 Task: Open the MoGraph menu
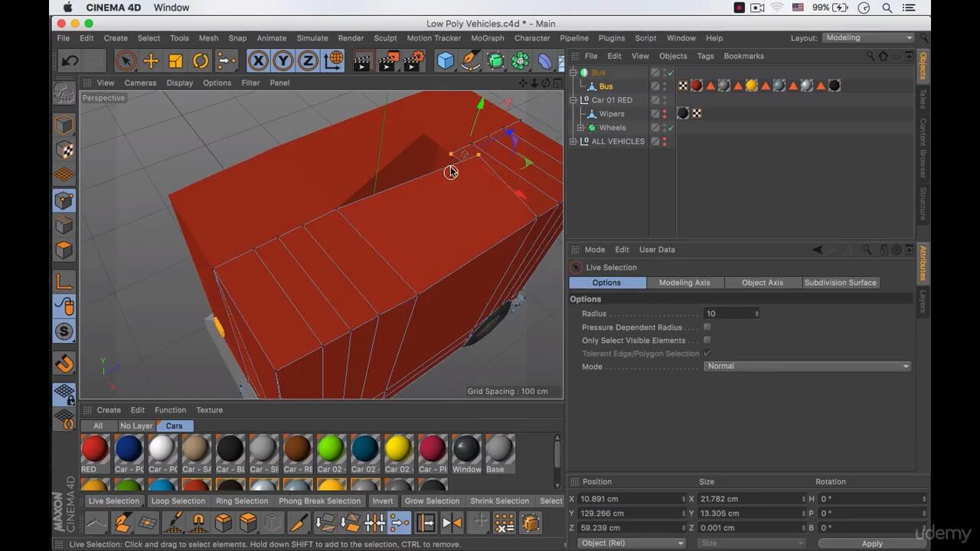487,38
